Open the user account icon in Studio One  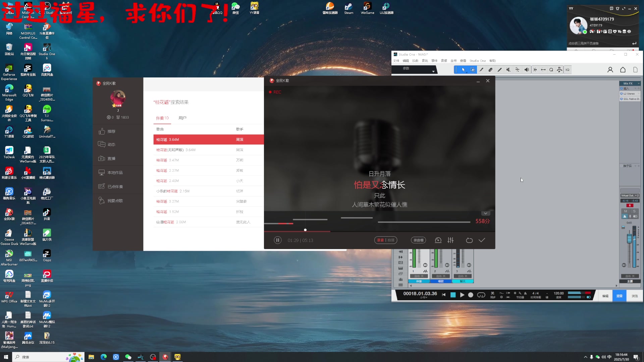tap(610, 70)
